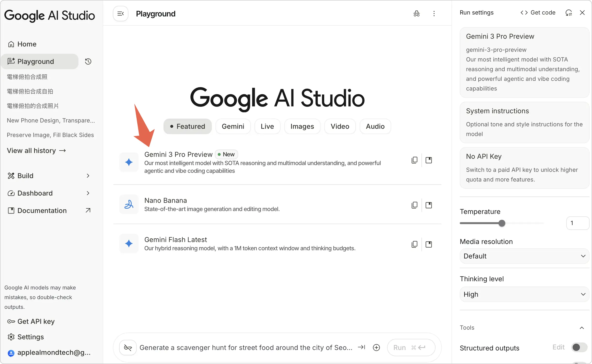Open history item 電梯俯拍合成照
Screen dimensions: 592x364
click(x=27, y=77)
